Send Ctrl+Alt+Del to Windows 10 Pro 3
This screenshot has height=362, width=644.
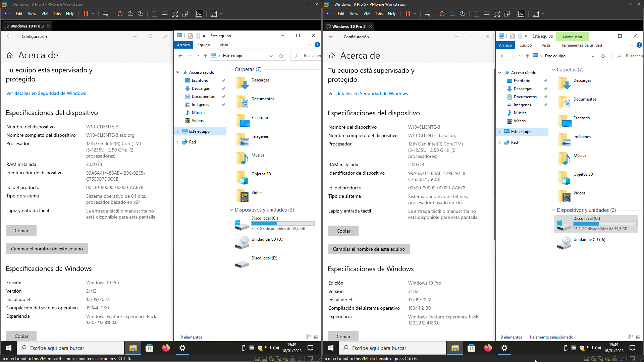tap(106, 14)
